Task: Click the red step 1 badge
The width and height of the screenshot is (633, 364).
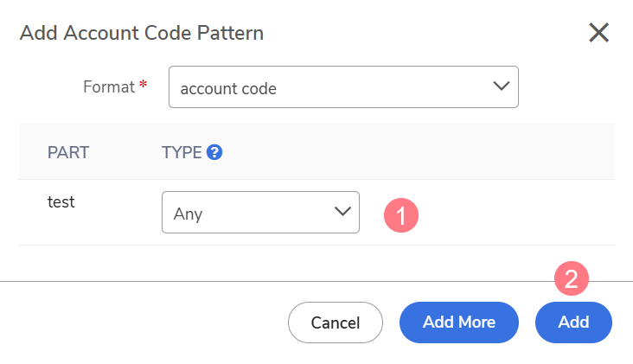Action: point(401,215)
